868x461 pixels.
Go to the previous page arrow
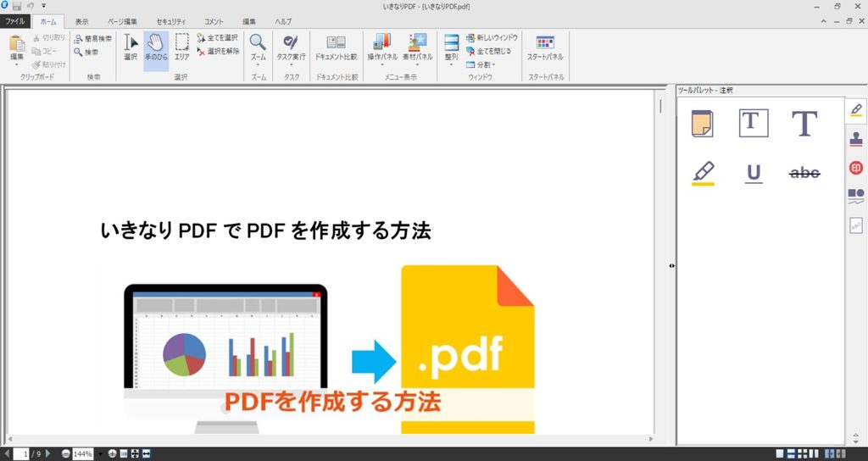[7, 454]
